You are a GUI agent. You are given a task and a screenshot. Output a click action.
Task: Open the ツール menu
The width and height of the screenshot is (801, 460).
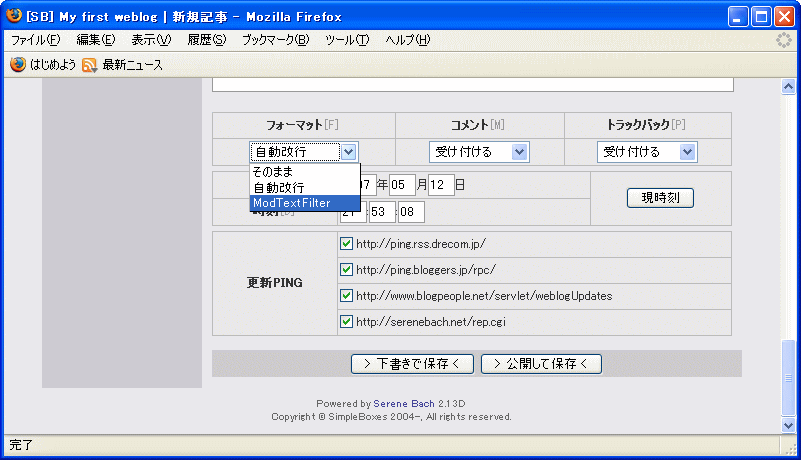pos(347,40)
